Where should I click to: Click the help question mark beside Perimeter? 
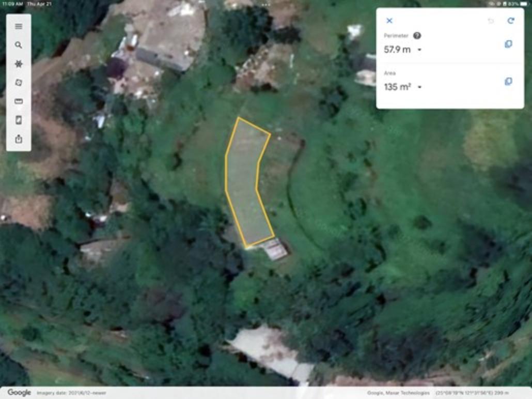417,35
